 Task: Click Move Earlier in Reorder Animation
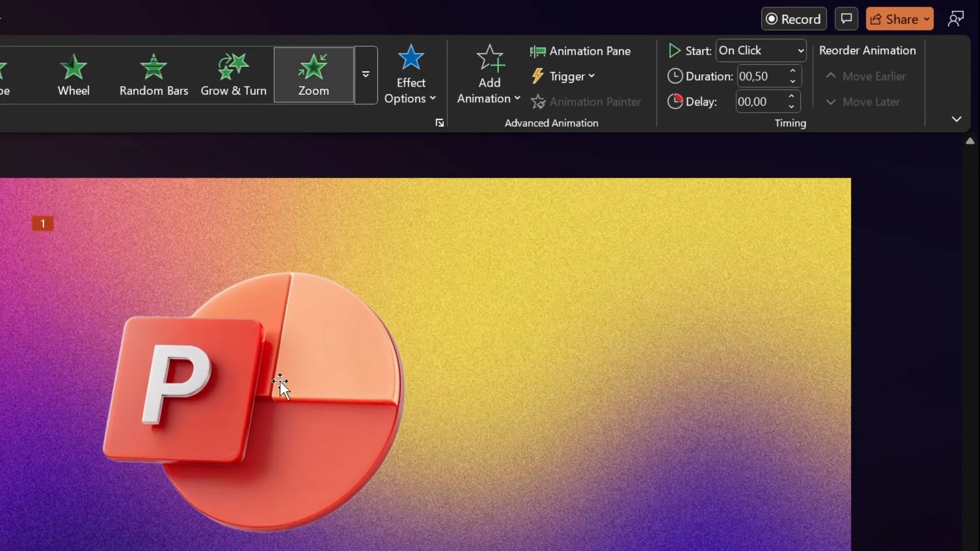866,76
